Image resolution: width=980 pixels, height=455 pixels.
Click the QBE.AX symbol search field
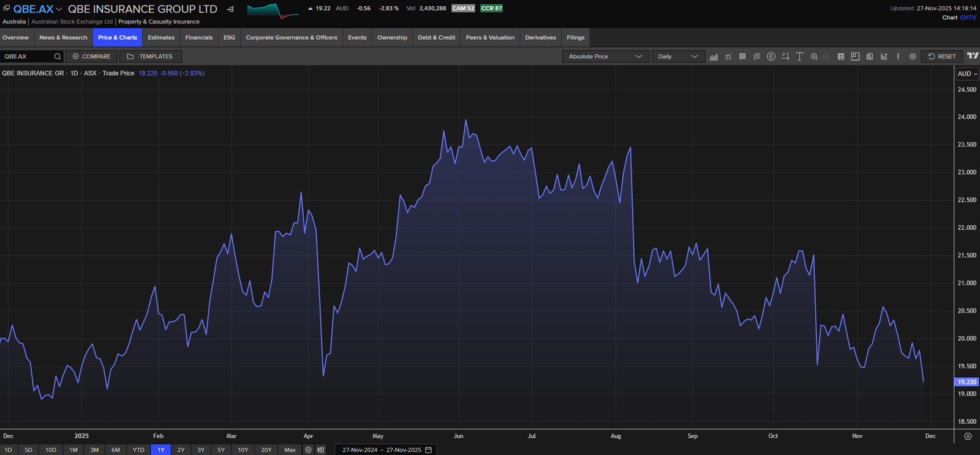28,56
